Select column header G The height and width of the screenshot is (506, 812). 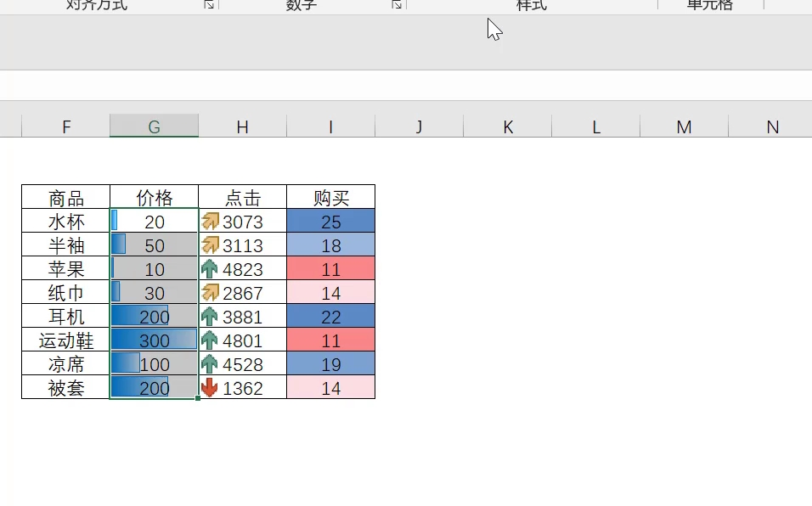154,126
